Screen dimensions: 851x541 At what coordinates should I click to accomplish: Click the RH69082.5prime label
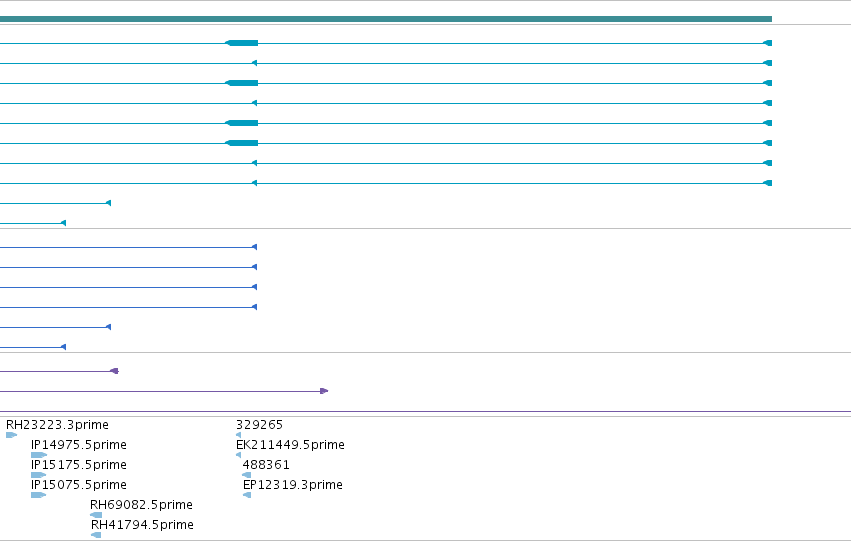(x=141, y=505)
